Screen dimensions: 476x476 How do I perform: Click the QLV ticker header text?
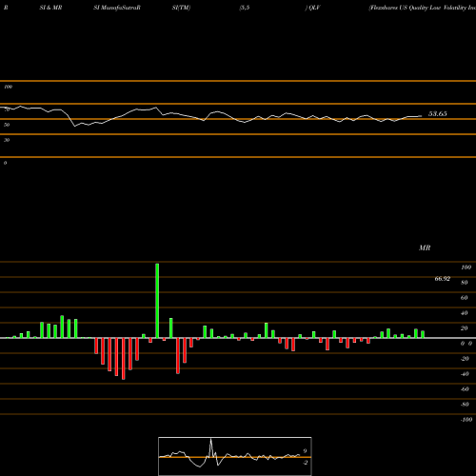[314, 8]
